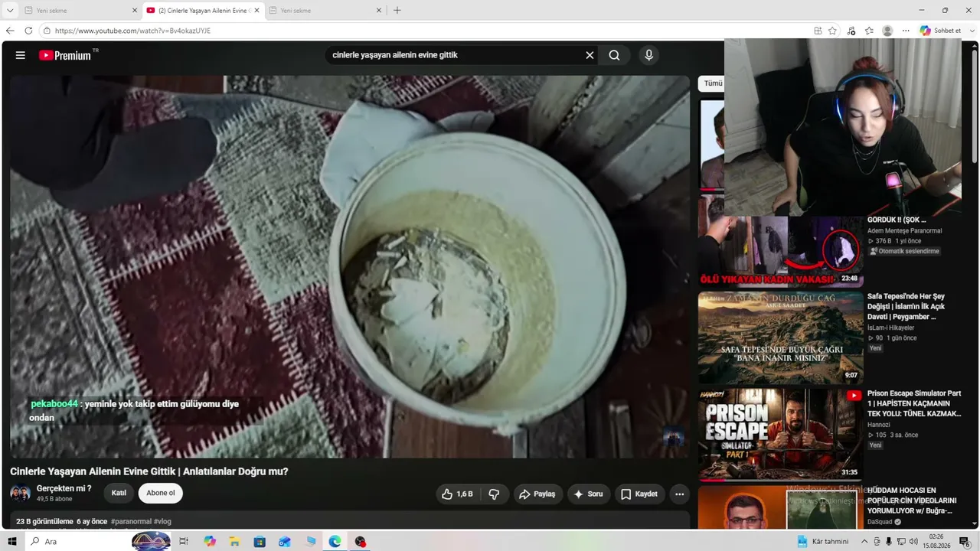The image size is (980, 551).
Task: Open the Gerçekten mi ? channel name
Action: click(x=64, y=488)
